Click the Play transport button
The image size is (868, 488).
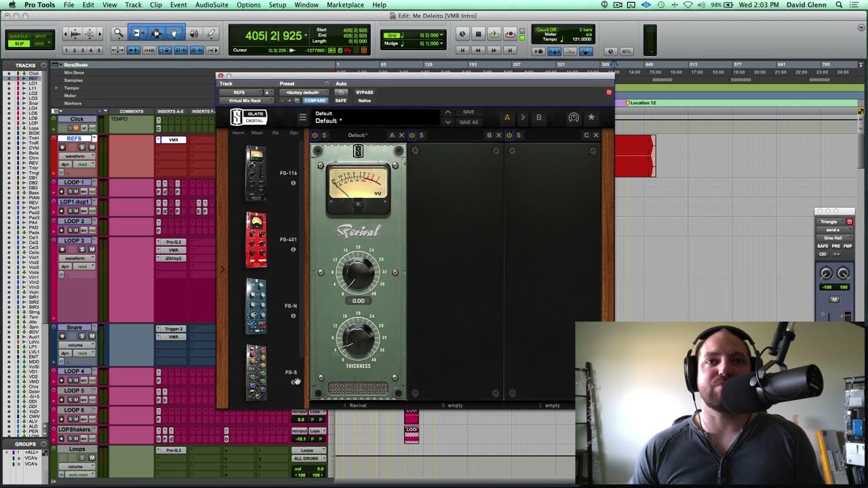494,34
